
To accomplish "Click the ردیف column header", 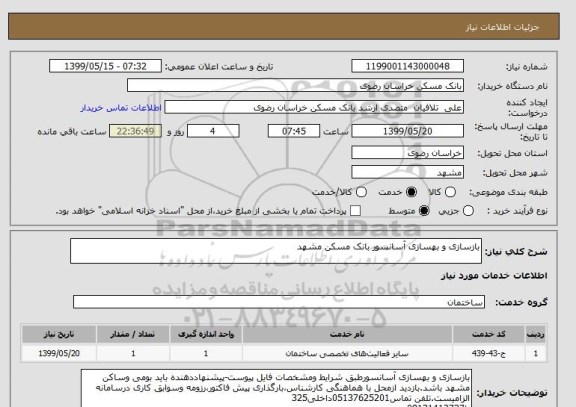I will click(536, 334).
